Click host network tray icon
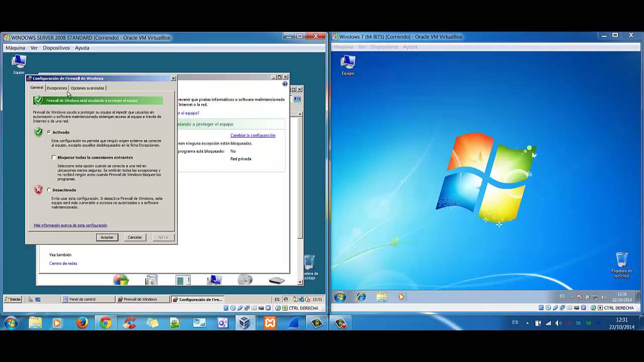 click(548, 323)
